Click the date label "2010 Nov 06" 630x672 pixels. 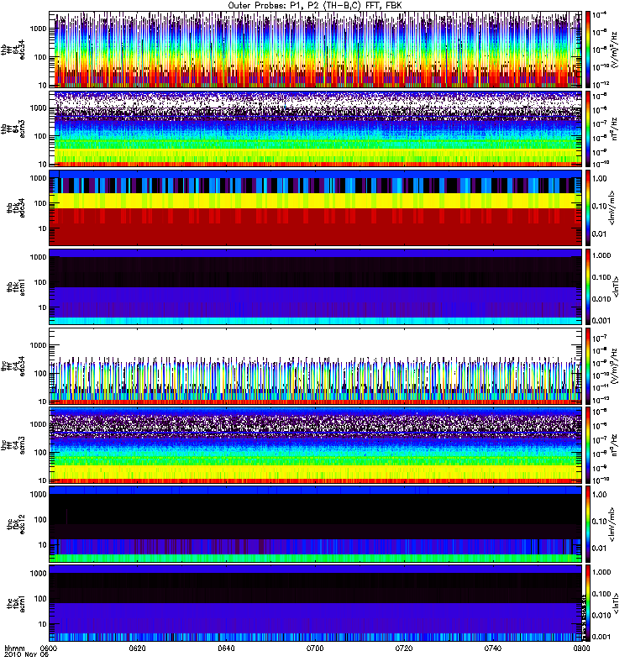[x=26, y=654]
